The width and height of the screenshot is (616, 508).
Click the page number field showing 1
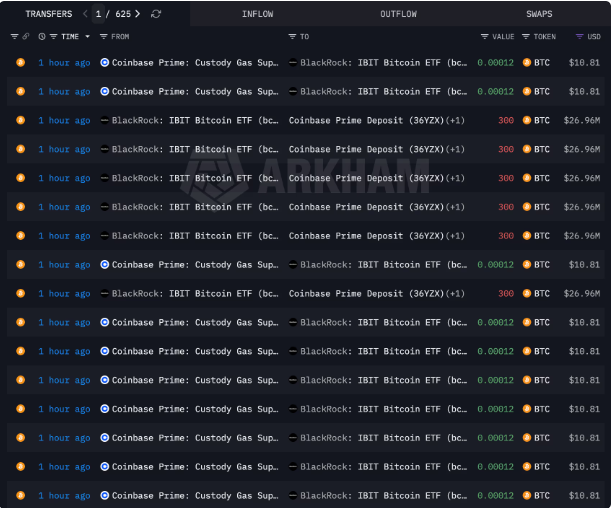[x=98, y=14]
